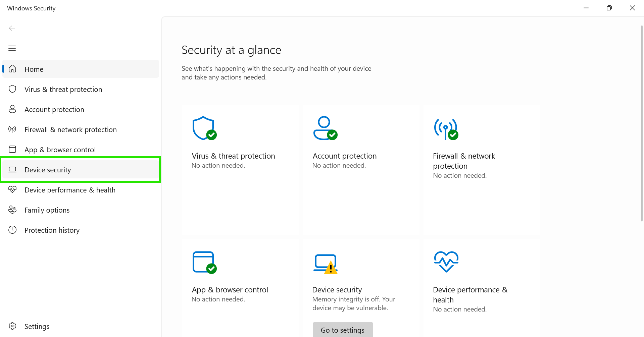Click the family people icon in sidebar
The image size is (644, 337).
click(x=12, y=210)
